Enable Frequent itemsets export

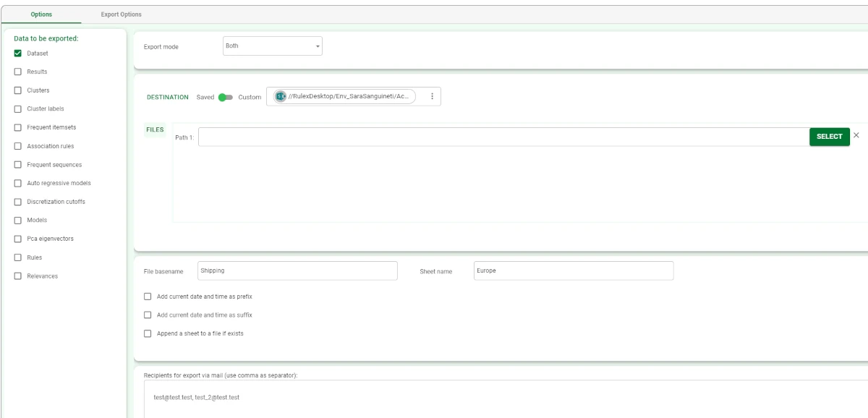click(18, 127)
